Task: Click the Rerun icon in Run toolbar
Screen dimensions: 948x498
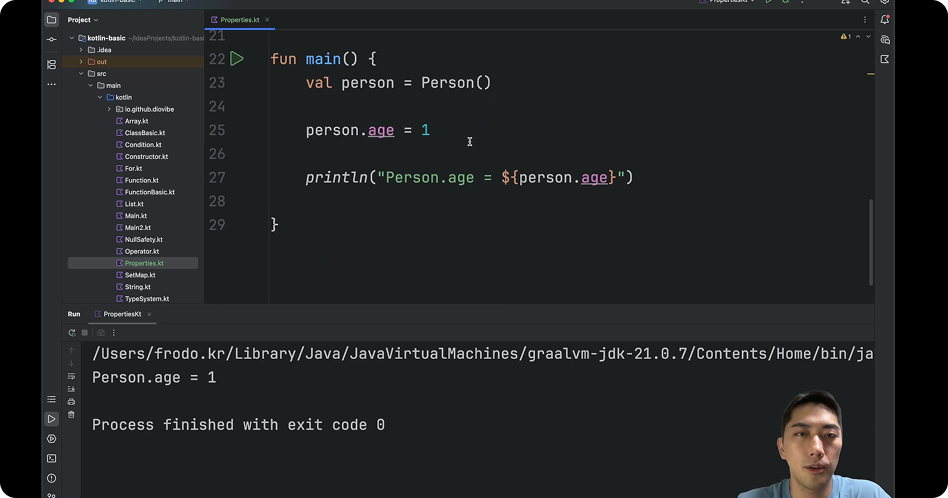Action: 72,332
